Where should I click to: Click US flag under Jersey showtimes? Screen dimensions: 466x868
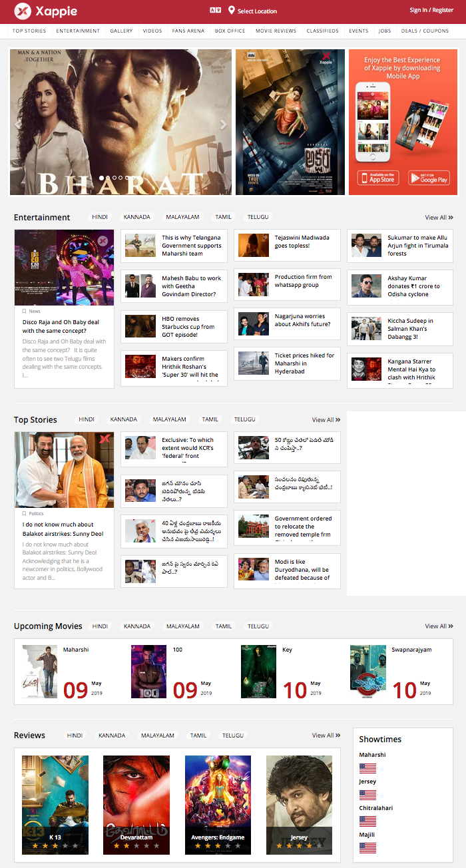[x=367, y=795]
